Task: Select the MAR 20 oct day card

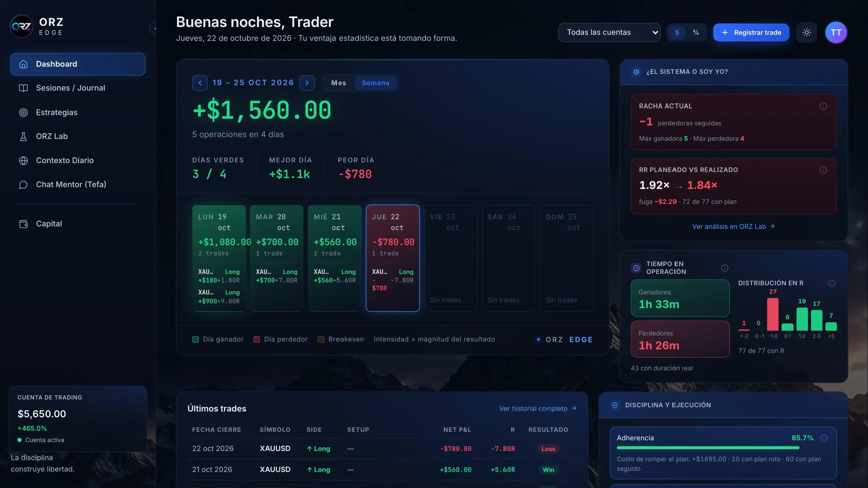Action: pyautogui.click(x=276, y=258)
